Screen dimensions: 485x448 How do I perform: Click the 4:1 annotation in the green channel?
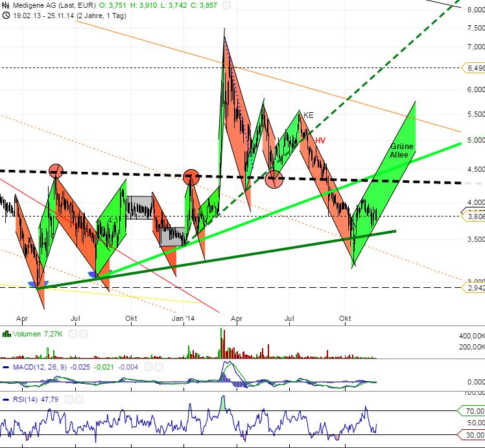point(113,220)
